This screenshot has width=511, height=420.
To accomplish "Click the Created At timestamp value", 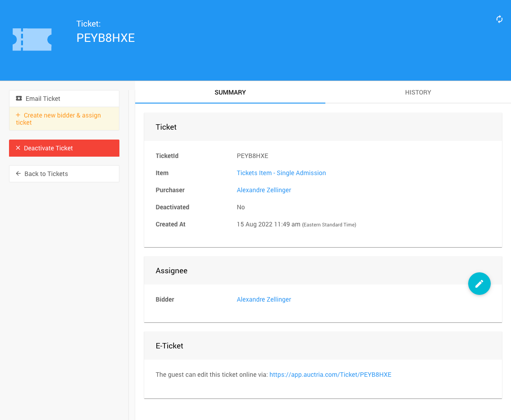I will (x=268, y=224).
